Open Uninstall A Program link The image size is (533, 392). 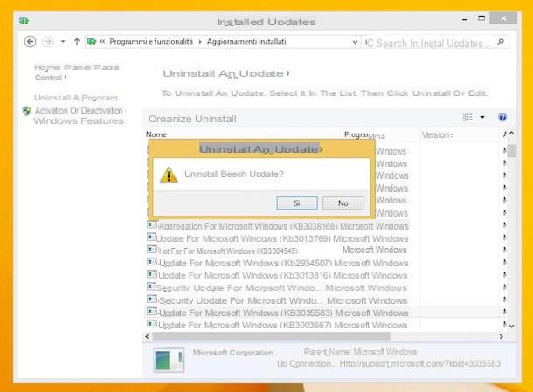[76, 98]
